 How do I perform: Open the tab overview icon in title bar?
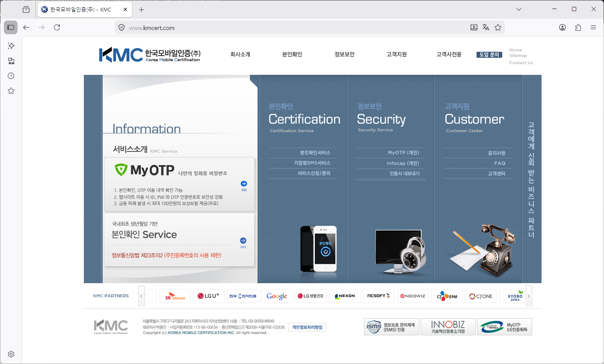pyautogui.click(x=26, y=9)
